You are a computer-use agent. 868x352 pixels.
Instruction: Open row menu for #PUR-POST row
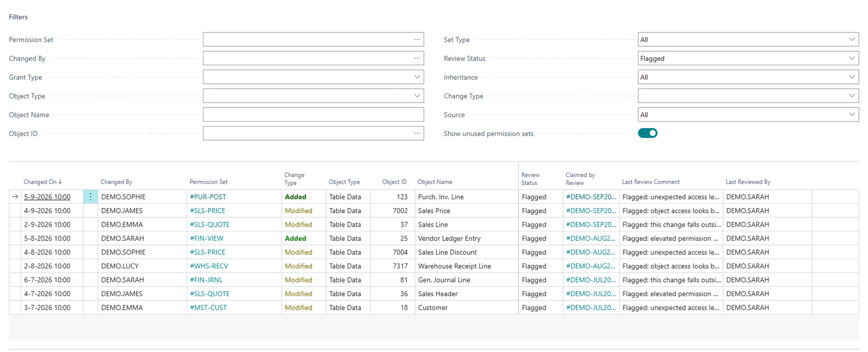(x=91, y=197)
